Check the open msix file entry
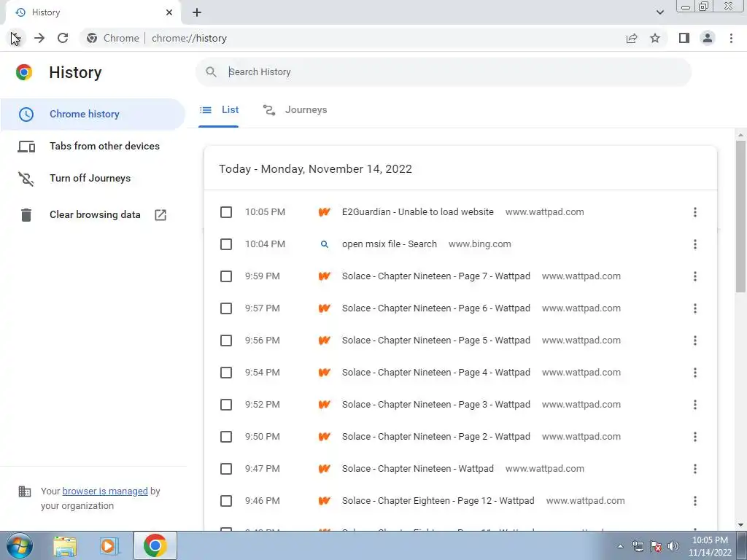The height and width of the screenshot is (560, 747). click(x=226, y=244)
